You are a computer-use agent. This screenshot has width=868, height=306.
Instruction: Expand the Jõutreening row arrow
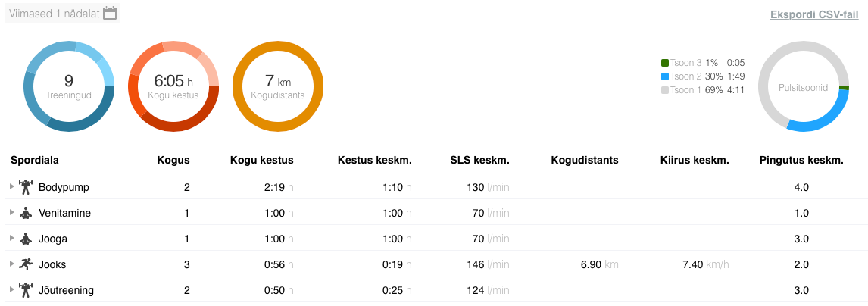tap(11, 290)
